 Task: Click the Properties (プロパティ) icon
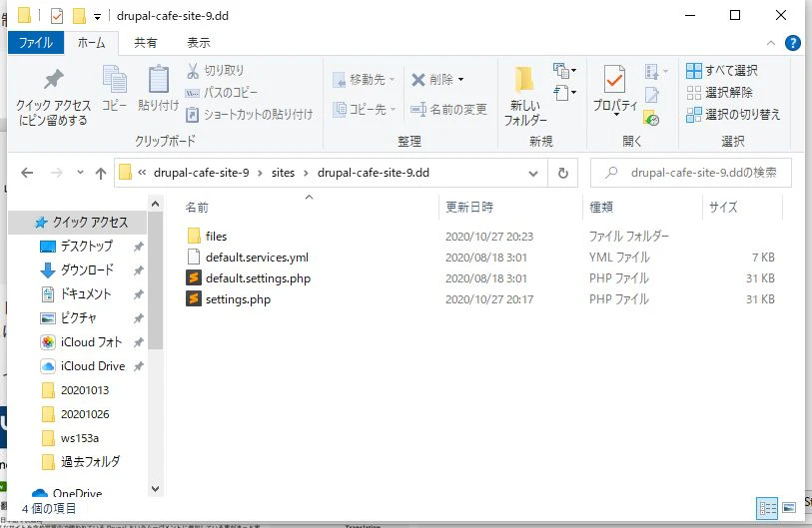(614, 79)
